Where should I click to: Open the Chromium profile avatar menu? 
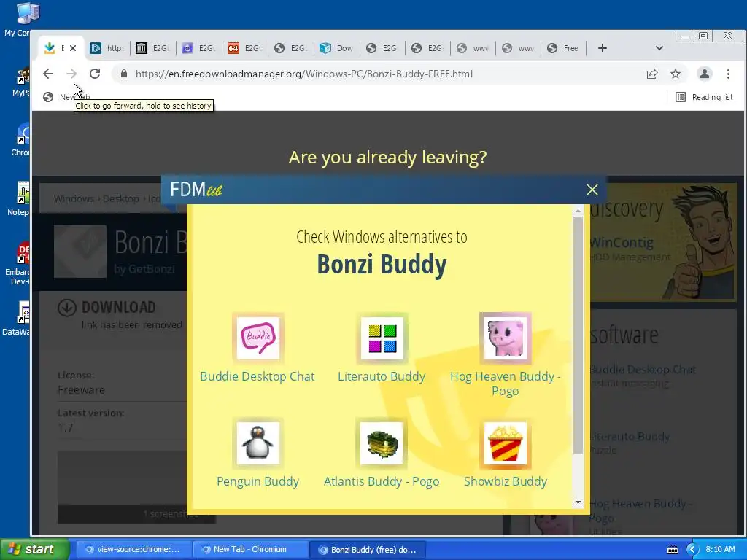[705, 74]
